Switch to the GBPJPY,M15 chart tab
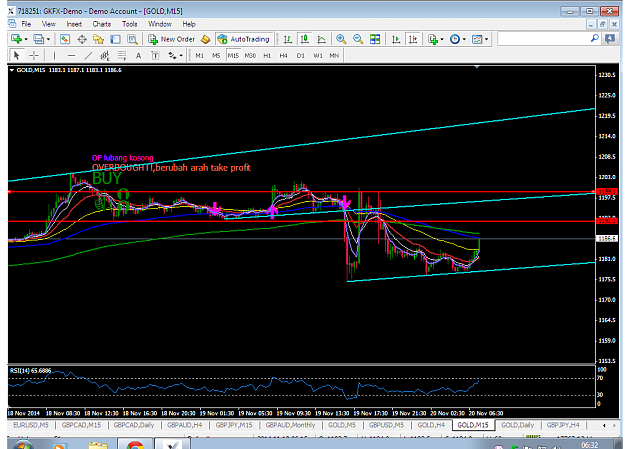Screen dimensions: 625x449 point(234,425)
